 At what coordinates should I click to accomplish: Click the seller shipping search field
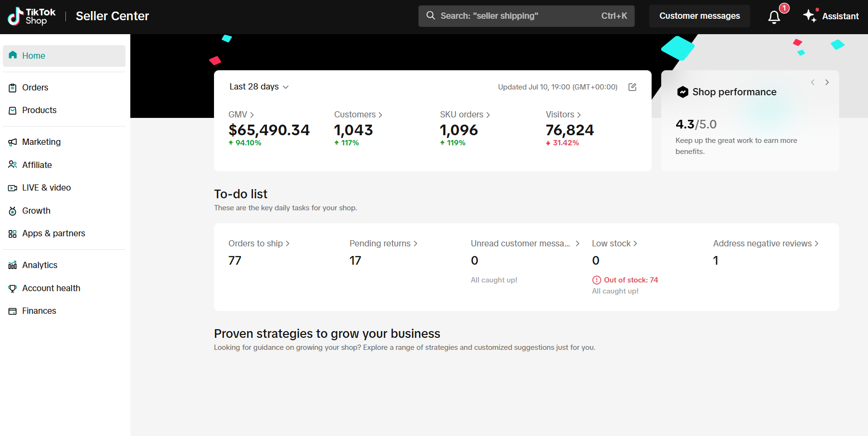(526, 16)
